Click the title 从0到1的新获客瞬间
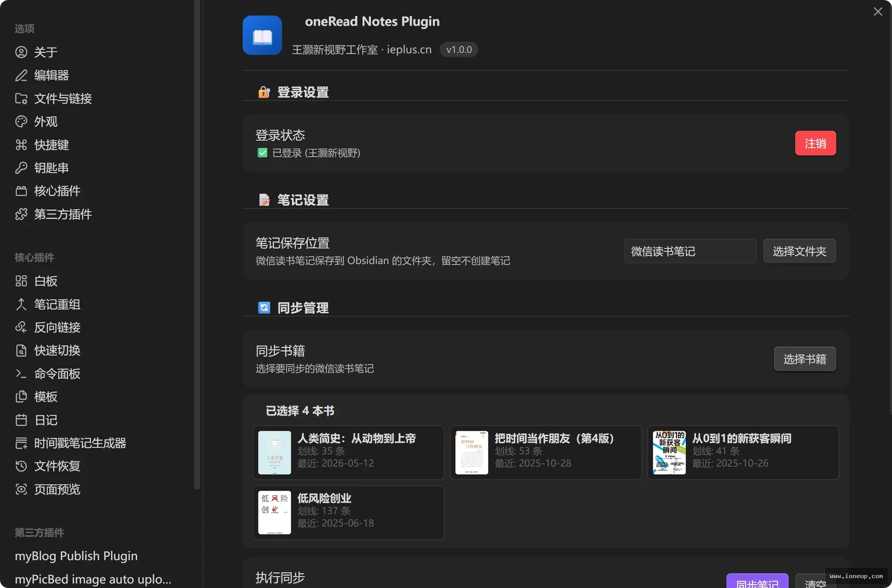 click(x=742, y=438)
